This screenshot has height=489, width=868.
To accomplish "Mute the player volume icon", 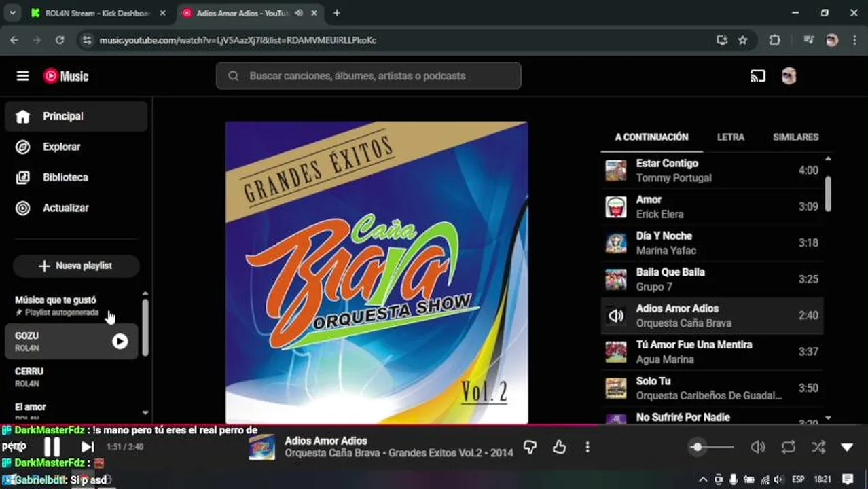I will click(758, 447).
